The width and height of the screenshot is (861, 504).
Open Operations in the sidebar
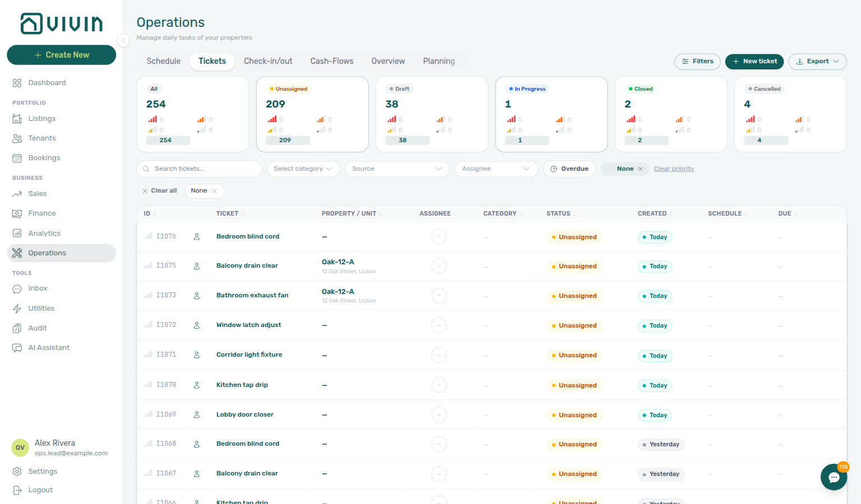61,253
